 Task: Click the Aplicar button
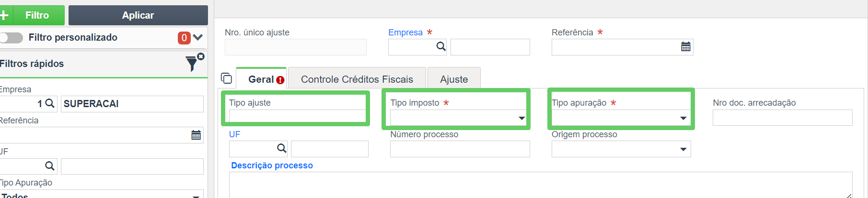(x=138, y=15)
